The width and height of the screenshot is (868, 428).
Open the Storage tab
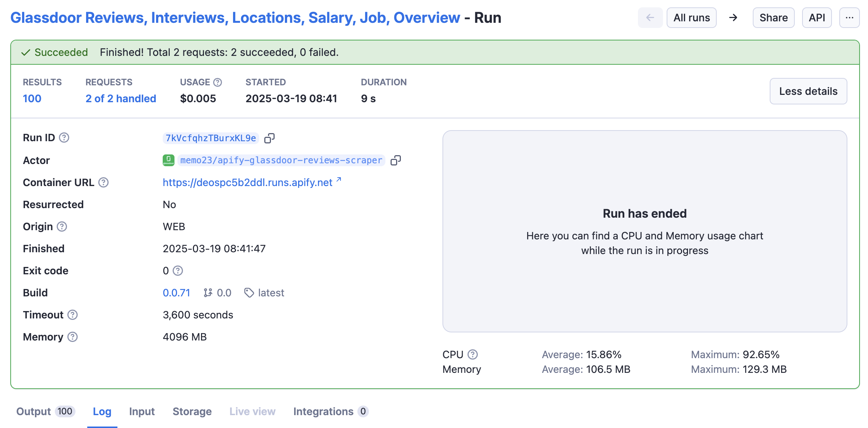coord(192,411)
